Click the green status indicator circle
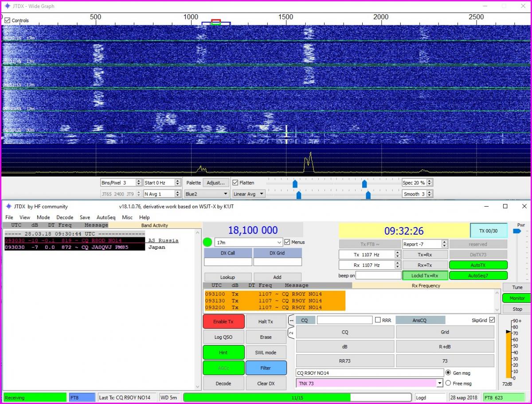The height and width of the screenshot is (404, 532). 207,243
